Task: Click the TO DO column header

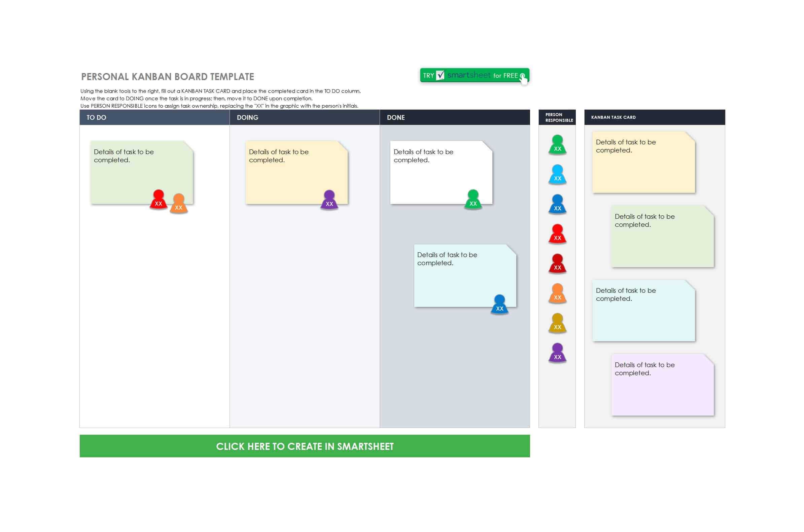Action: coord(156,117)
